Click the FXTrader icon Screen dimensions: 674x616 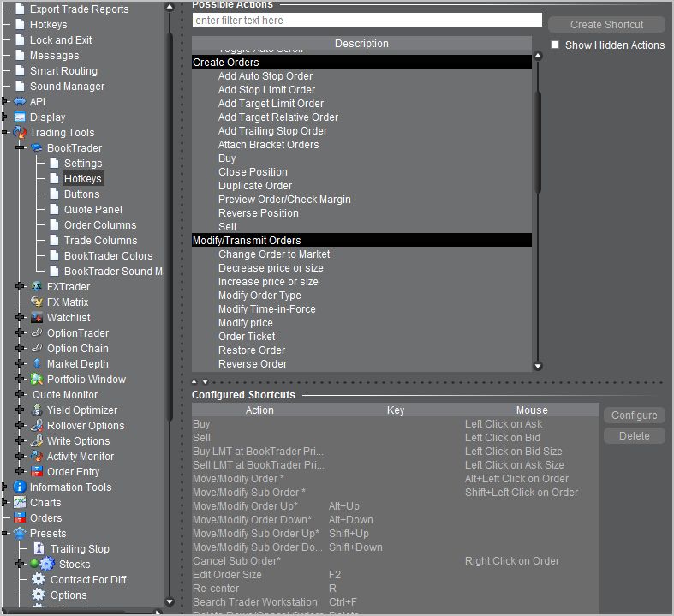[x=37, y=286]
